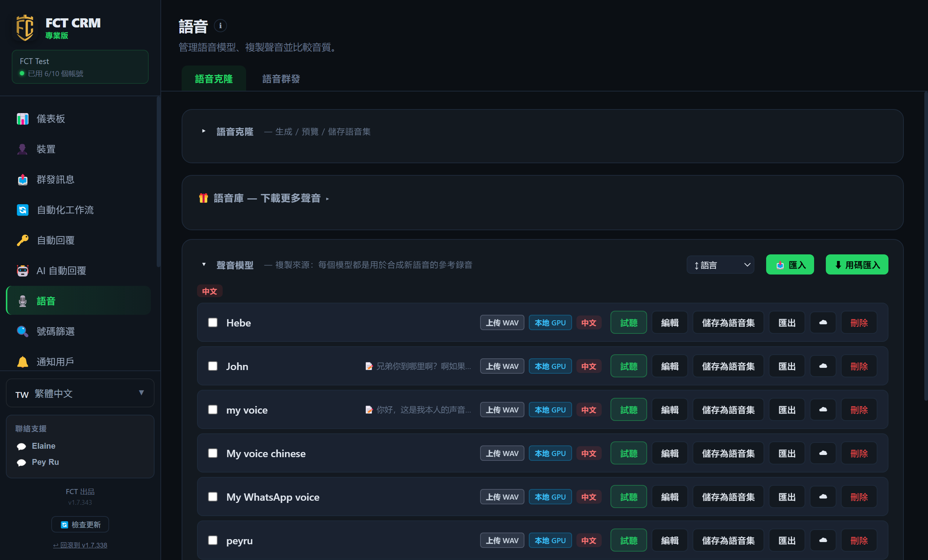
Task: Collapse the 聲音模型 section
Action: point(204,265)
